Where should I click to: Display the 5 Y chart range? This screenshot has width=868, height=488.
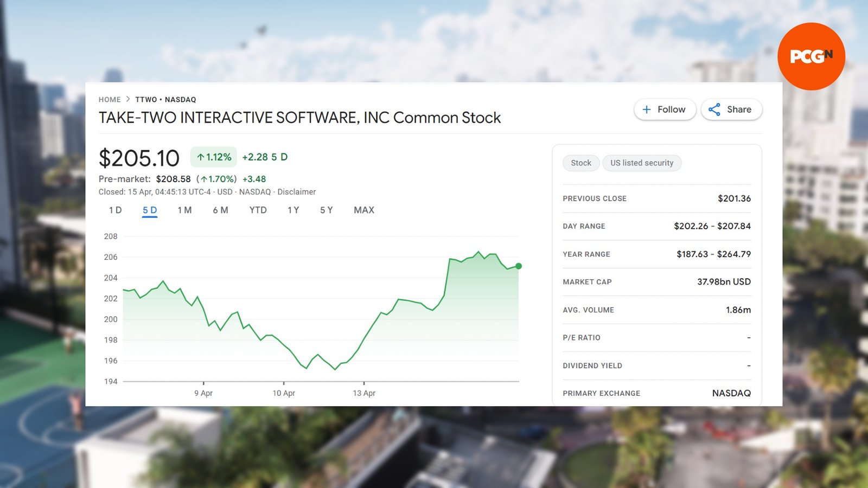pos(326,210)
